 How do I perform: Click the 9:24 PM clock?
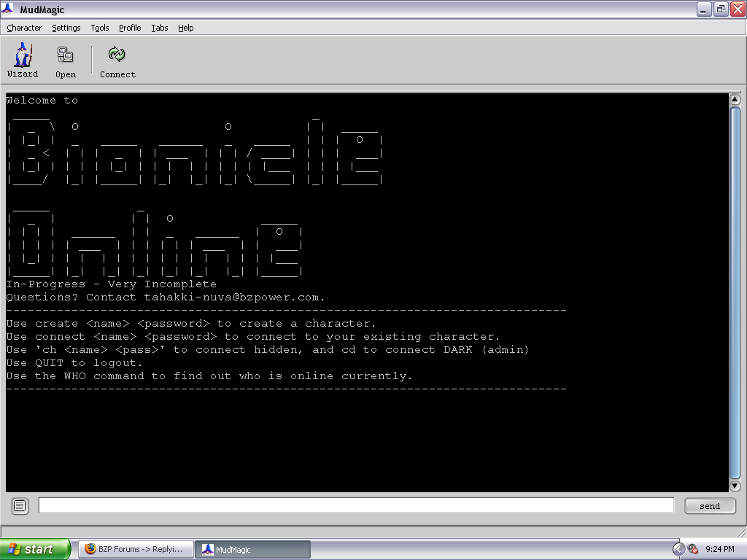coord(720,550)
